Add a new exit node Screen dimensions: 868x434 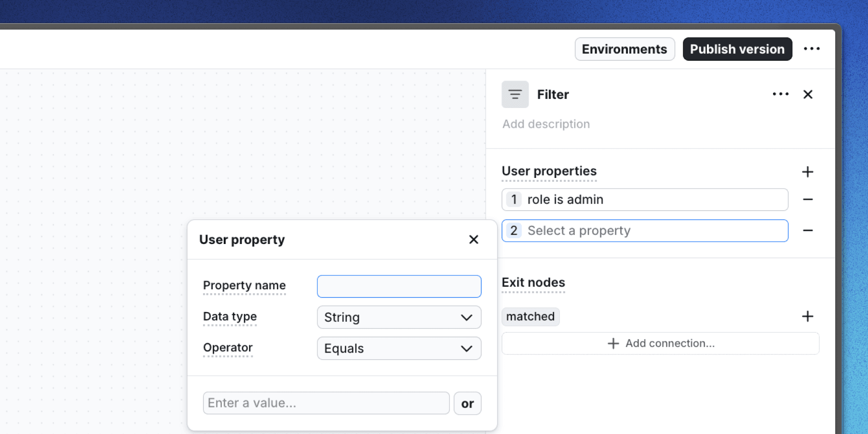tap(808, 316)
